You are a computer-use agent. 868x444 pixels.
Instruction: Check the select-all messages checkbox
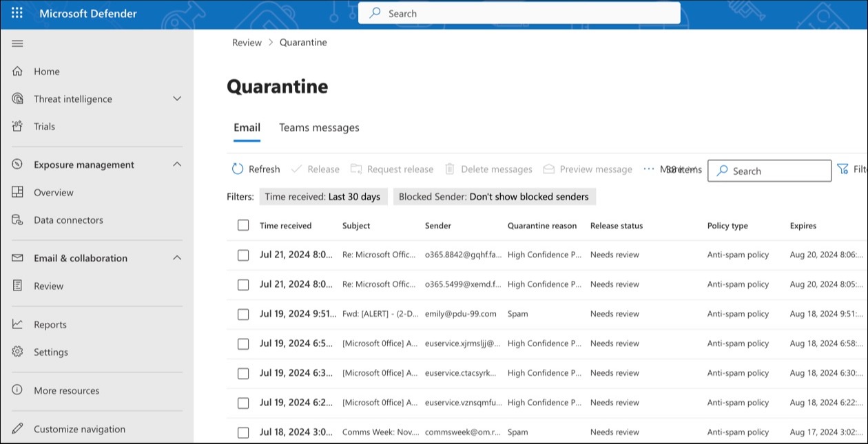[x=243, y=225]
